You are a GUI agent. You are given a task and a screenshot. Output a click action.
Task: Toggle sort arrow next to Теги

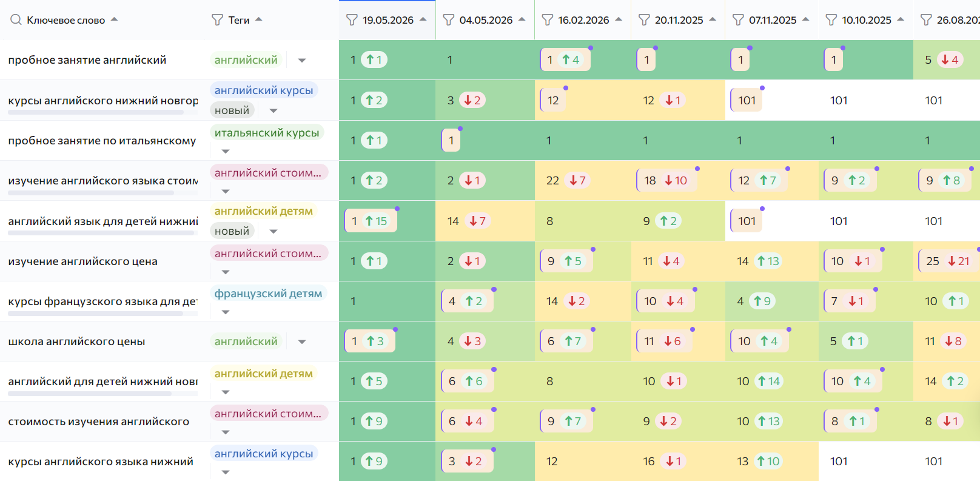tap(259, 19)
